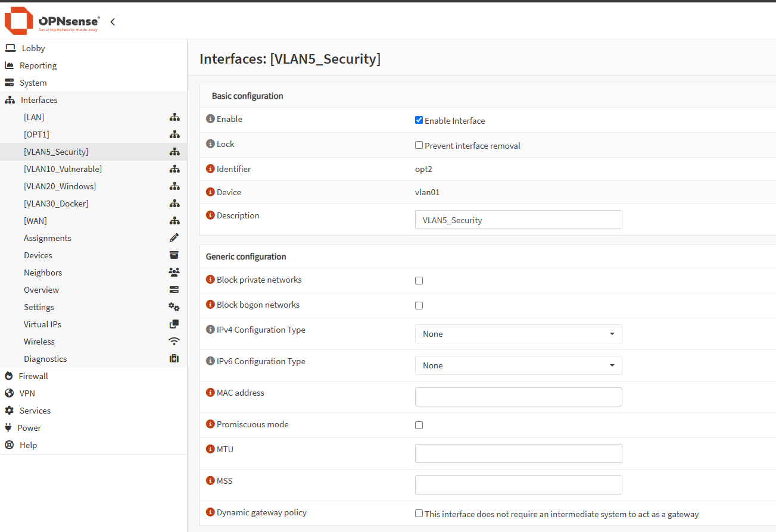Click pencil icon beside Assignments
Screen dimensions: 776x532
point(174,238)
